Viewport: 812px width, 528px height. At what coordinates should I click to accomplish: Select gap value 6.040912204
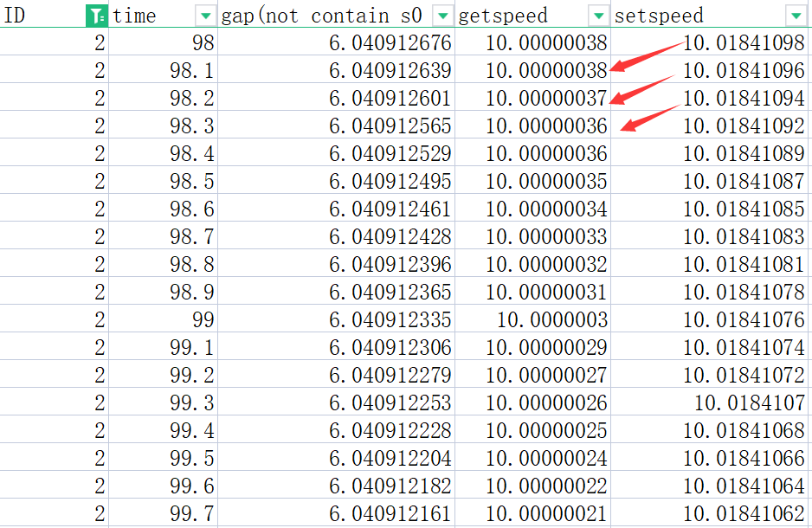pos(336,458)
